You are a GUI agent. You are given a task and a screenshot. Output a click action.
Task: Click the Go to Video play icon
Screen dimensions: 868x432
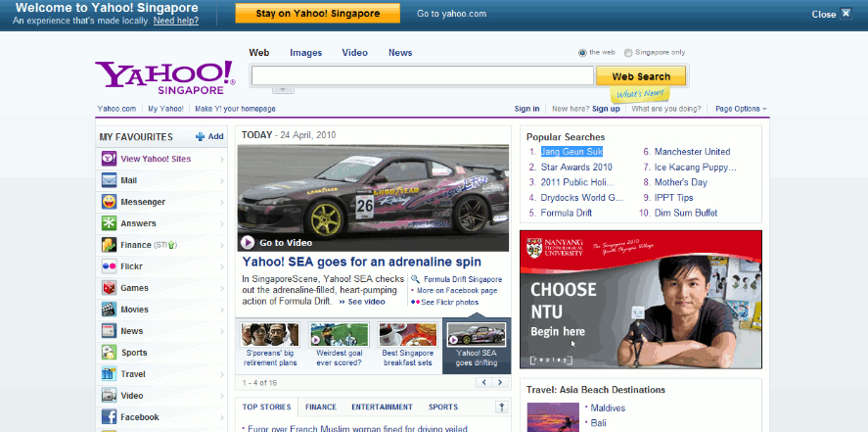[248, 243]
